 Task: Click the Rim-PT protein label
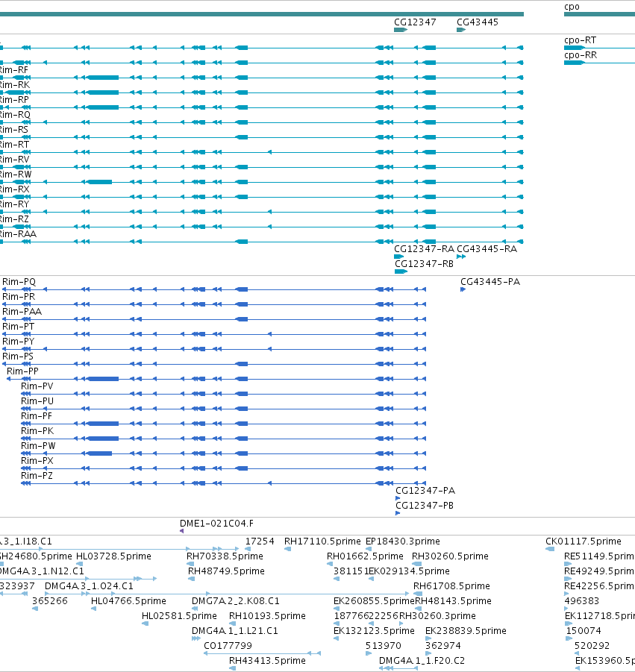click(x=18, y=327)
